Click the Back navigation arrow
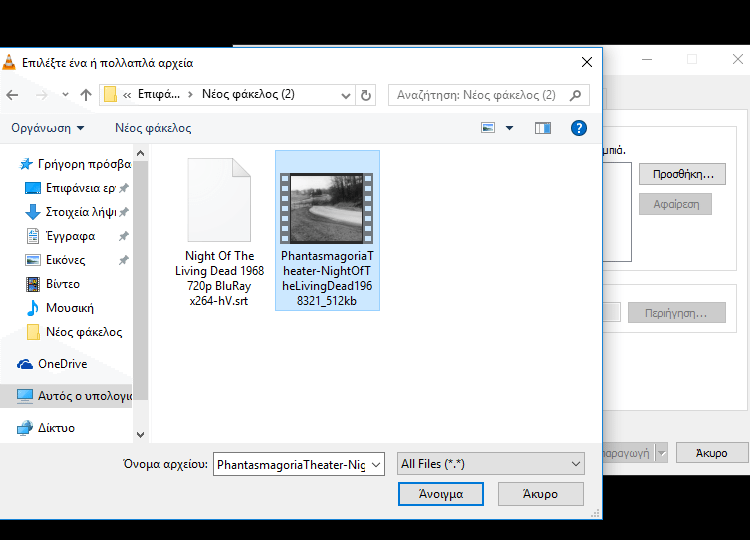The image size is (750, 540). click(x=12, y=95)
